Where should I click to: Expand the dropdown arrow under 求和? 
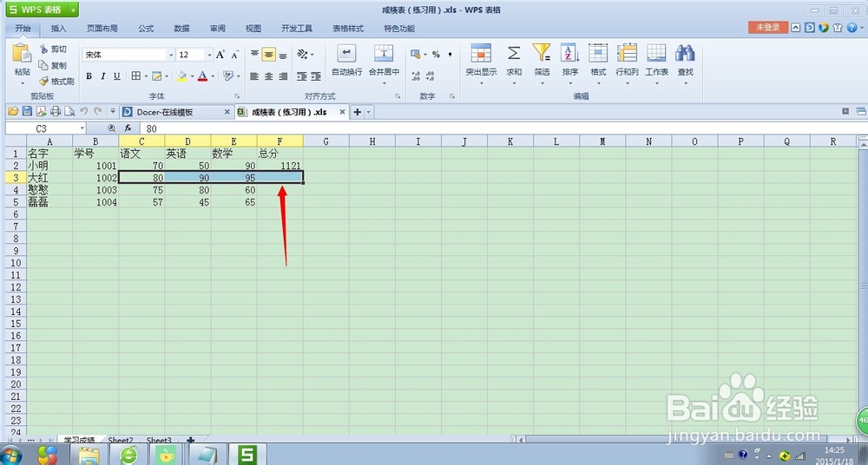pos(514,83)
